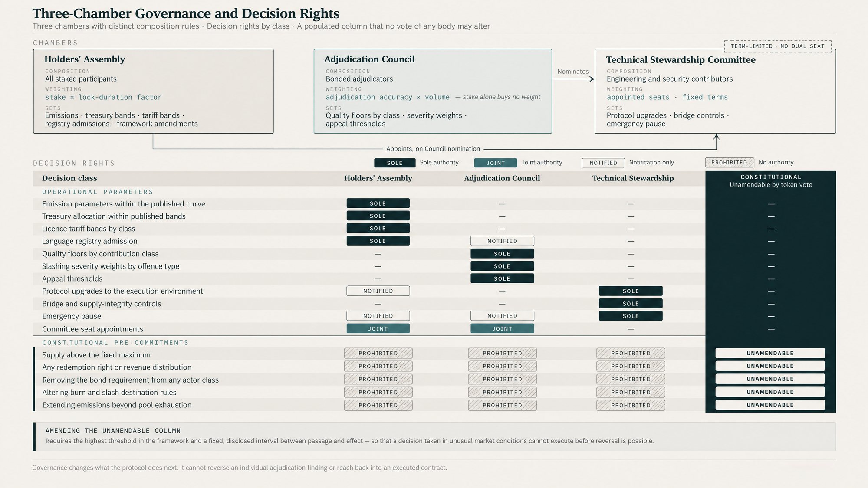Click the JOINT legend badge
Image resolution: width=868 pixels, height=488 pixels.
tap(496, 163)
